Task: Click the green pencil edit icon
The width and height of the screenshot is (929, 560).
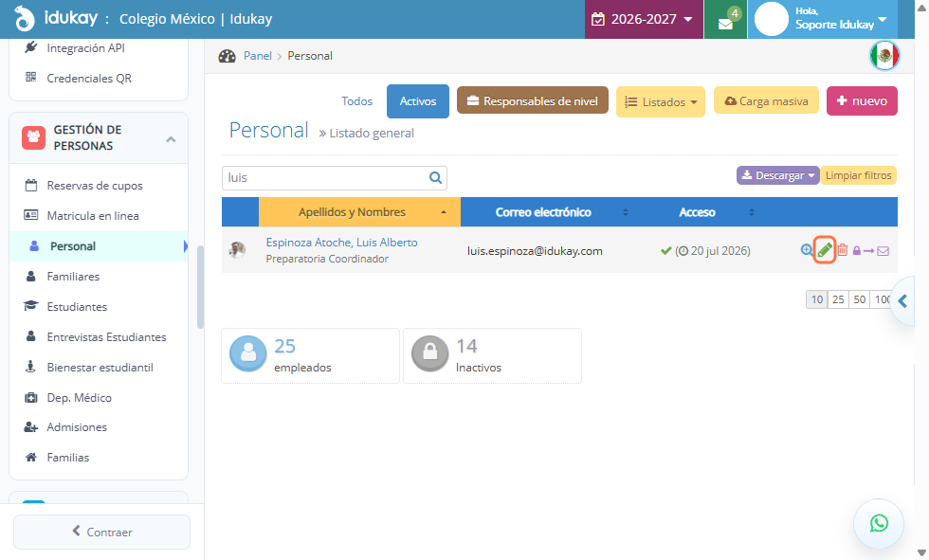Action: click(825, 250)
